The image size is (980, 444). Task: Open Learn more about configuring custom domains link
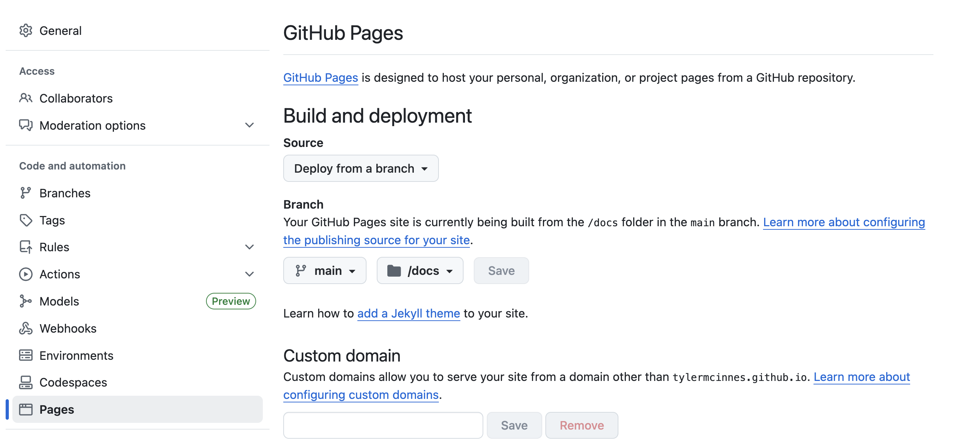tap(862, 377)
